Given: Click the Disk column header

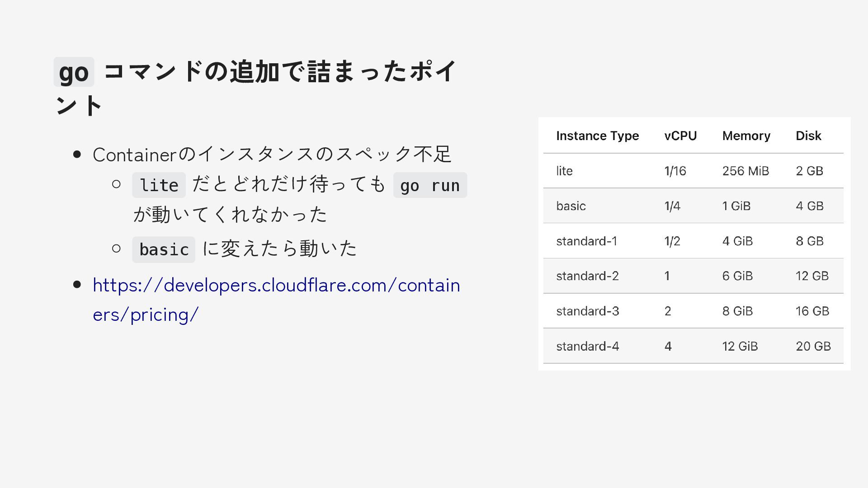Looking at the screenshot, I should click(x=808, y=136).
